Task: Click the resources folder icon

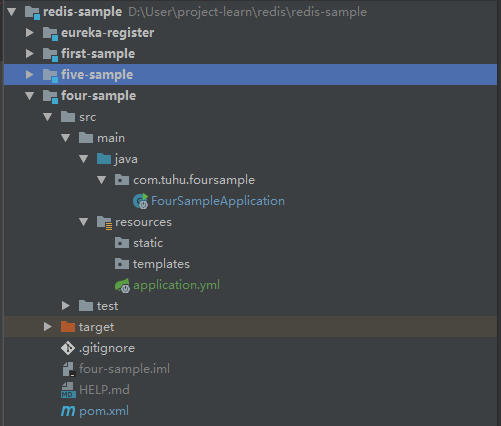Action: point(104,222)
